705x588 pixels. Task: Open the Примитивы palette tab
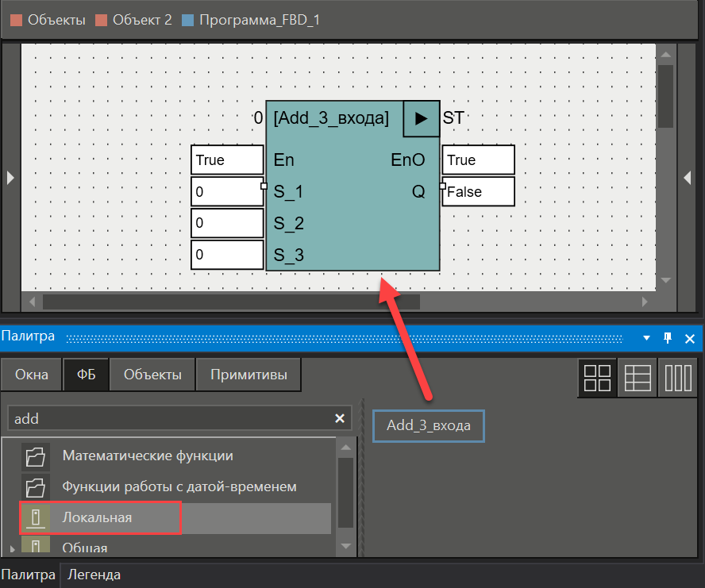tap(248, 375)
